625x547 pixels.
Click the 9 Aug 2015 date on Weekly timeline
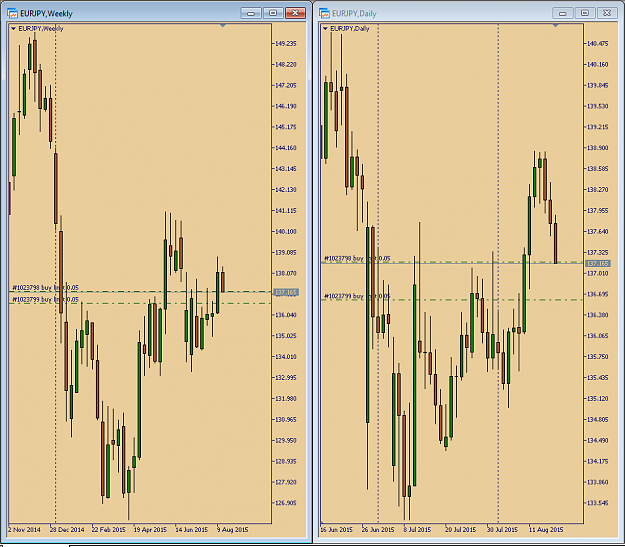[233, 530]
